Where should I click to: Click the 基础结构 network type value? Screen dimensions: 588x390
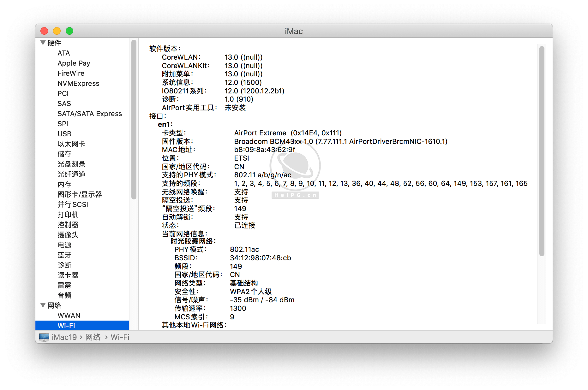tap(244, 283)
